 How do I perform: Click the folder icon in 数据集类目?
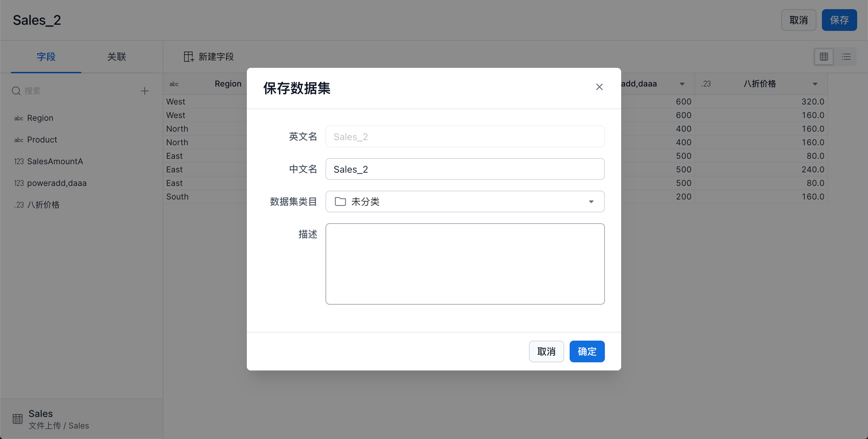[x=340, y=202]
